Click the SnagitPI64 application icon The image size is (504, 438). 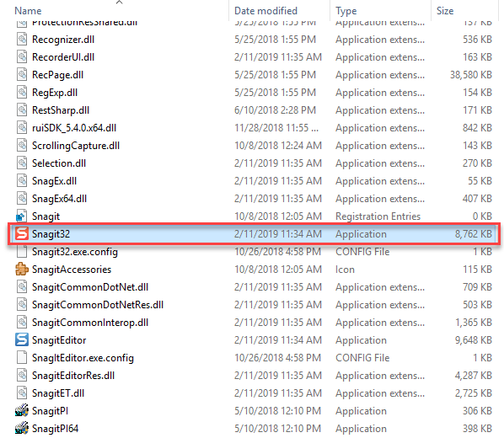click(x=22, y=429)
